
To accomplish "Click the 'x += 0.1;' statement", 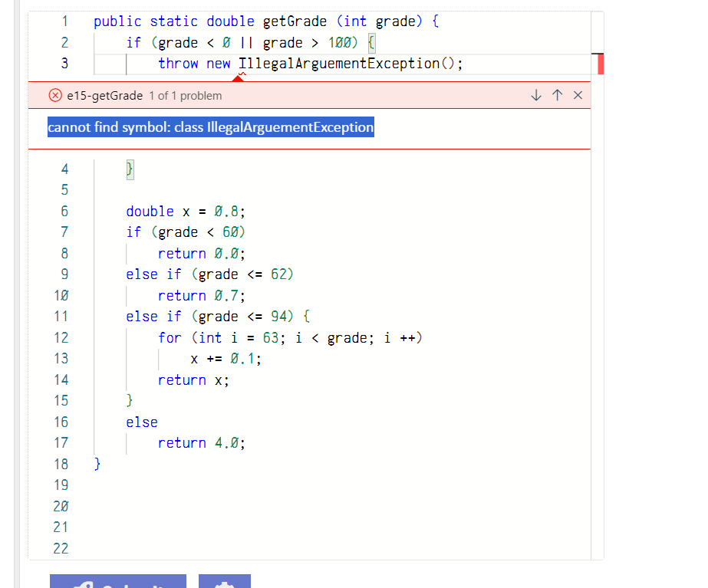I will [x=226, y=359].
